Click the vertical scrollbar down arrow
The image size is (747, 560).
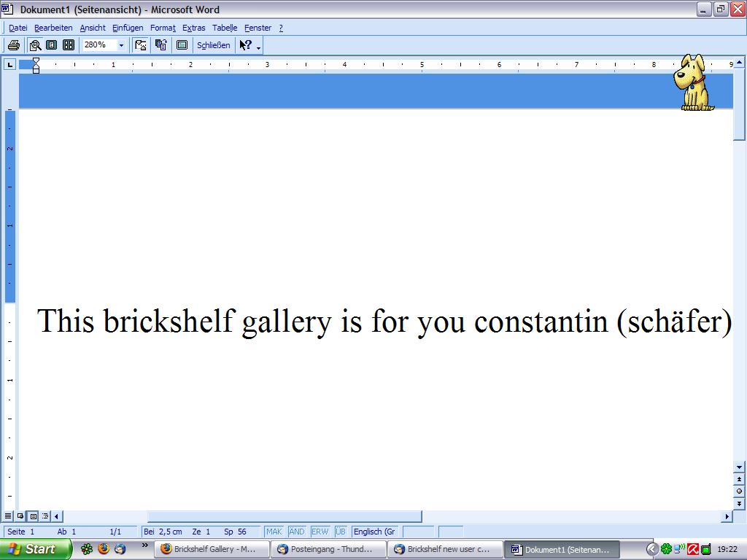click(x=739, y=467)
